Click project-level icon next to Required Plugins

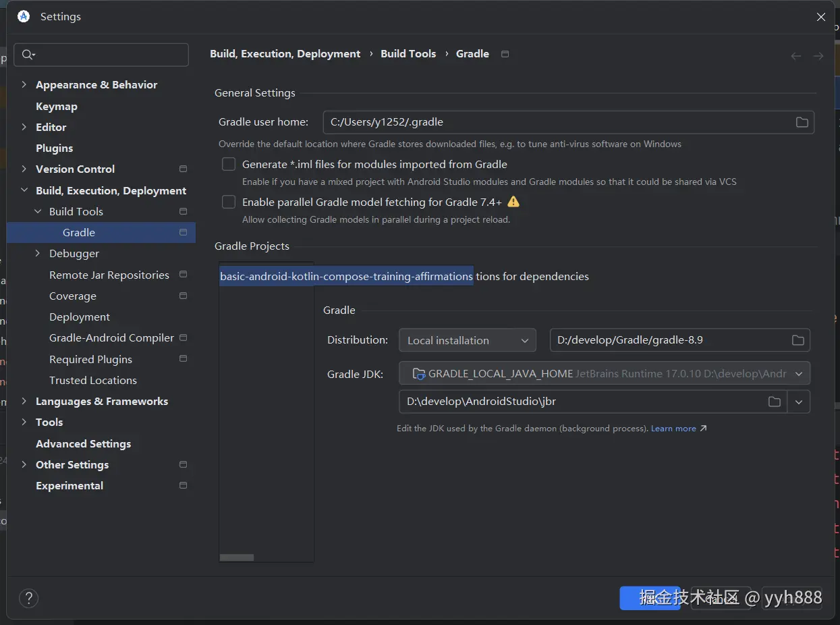[x=183, y=359]
